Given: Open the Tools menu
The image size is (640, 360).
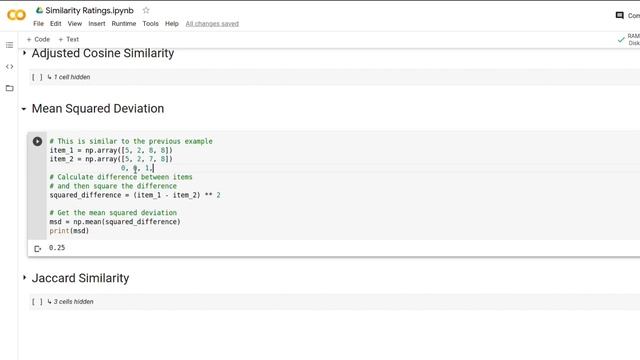Looking at the screenshot, I should coord(150,24).
